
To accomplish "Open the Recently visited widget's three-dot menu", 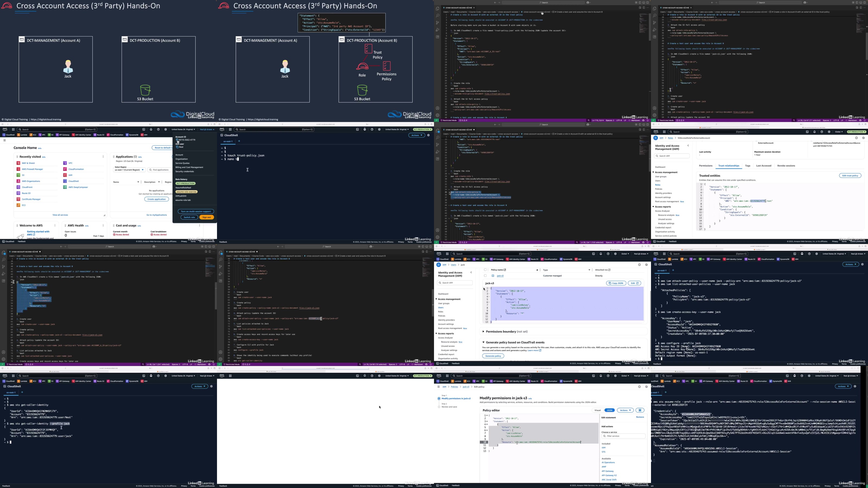I will (x=103, y=157).
